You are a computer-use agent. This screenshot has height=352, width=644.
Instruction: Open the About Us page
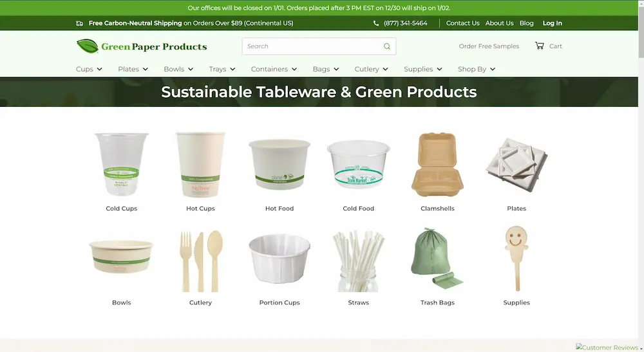(x=500, y=23)
